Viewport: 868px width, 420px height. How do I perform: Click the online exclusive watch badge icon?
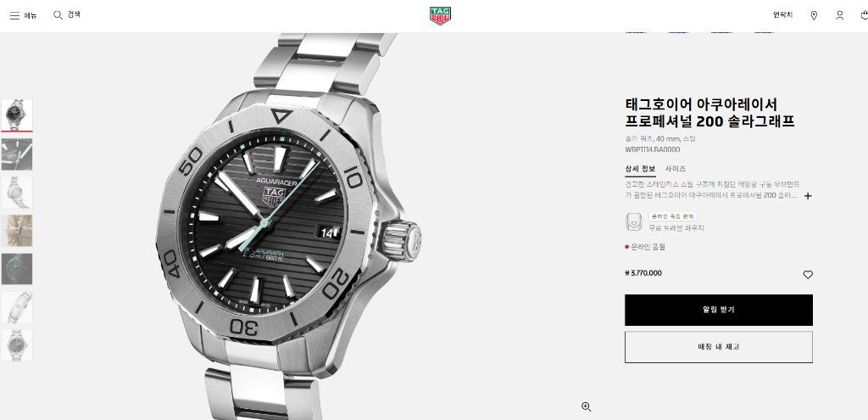coord(633,221)
